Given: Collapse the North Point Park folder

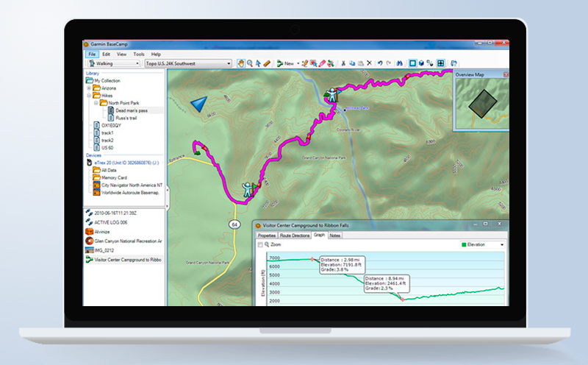Looking at the screenshot, I should click(x=96, y=103).
